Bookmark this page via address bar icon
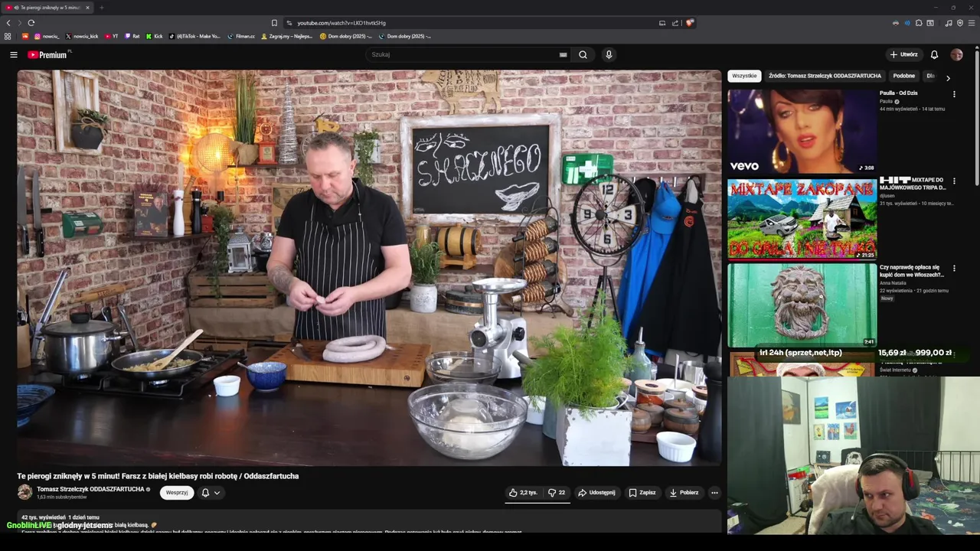The height and width of the screenshot is (551, 980). coord(274,23)
